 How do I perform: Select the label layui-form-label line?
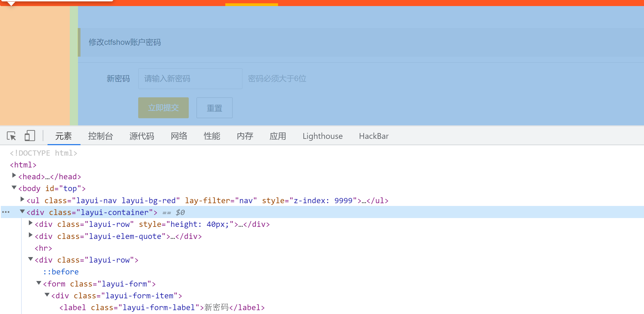(162, 307)
